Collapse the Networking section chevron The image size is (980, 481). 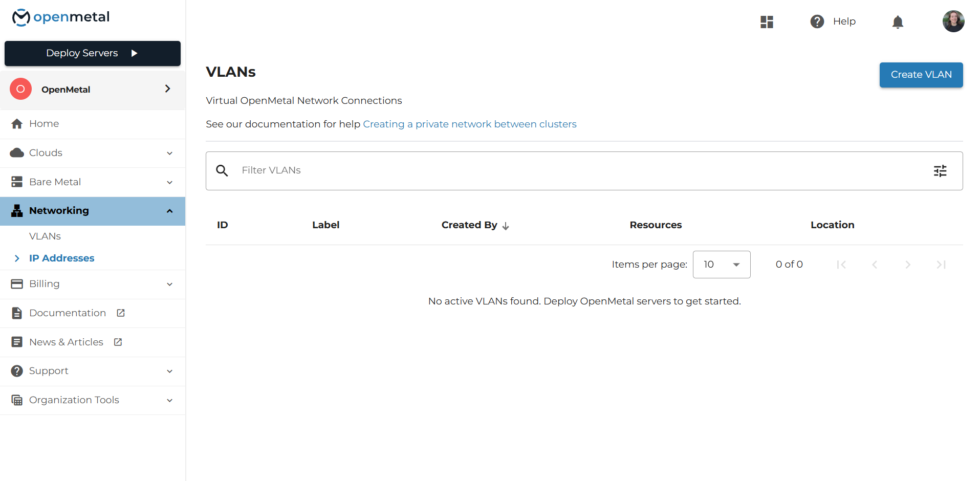(x=169, y=211)
